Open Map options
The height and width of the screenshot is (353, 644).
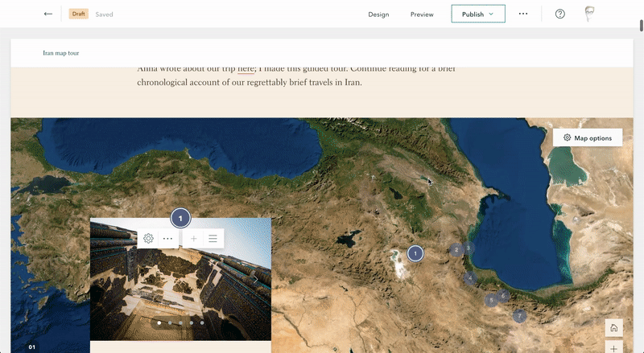pyautogui.click(x=588, y=138)
